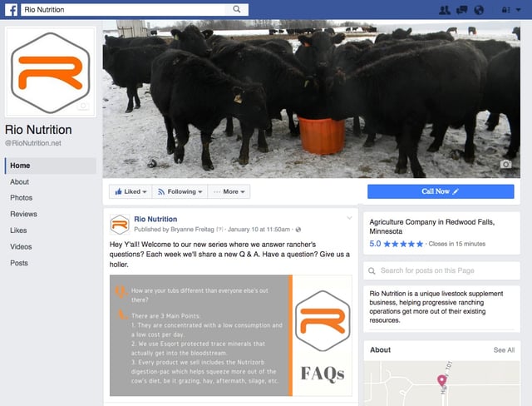Toggle the Liked button
The height and width of the screenshot is (406, 532).
coord(131,191)
